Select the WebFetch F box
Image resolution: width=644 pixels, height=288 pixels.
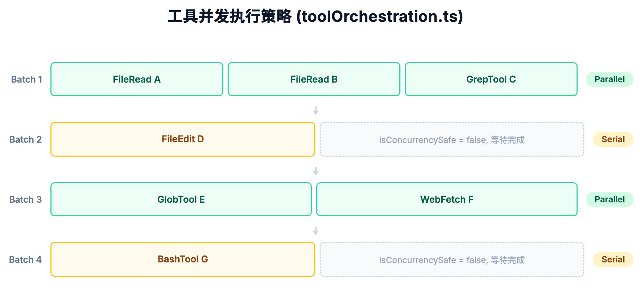point(447,199)
